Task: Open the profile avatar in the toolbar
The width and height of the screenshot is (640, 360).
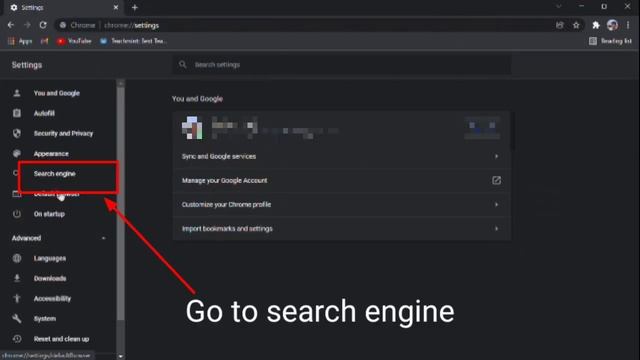Action: tap(612, 25)
